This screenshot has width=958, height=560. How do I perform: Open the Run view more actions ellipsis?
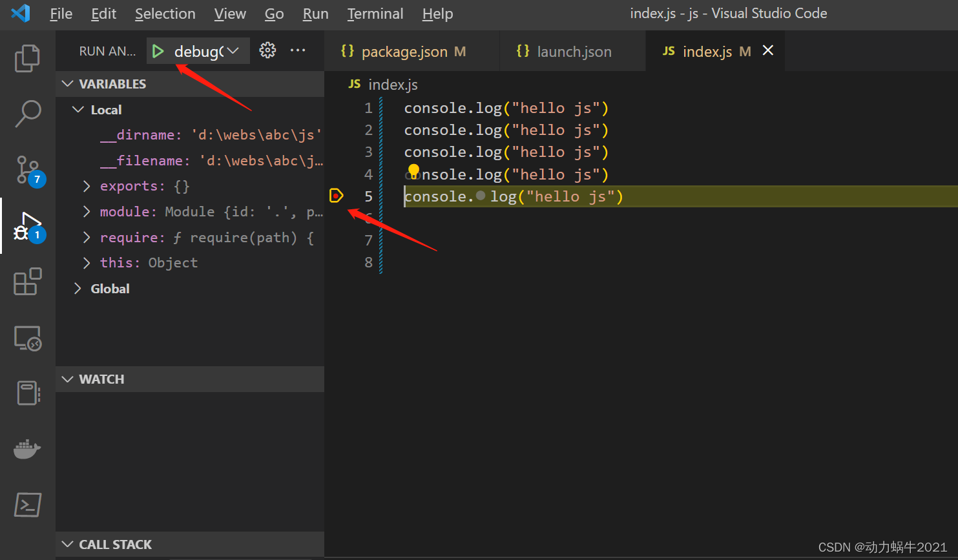[x=298, y=50]
